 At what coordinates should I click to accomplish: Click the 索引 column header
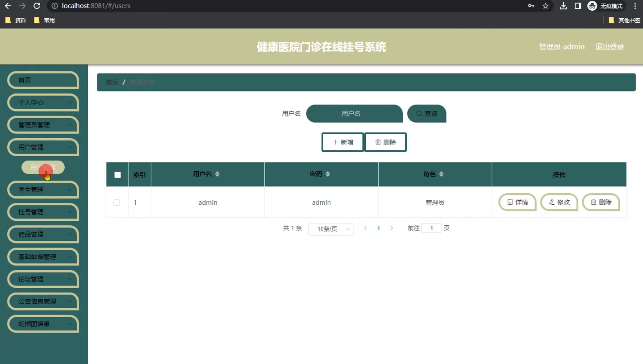[x=140, y=175]
